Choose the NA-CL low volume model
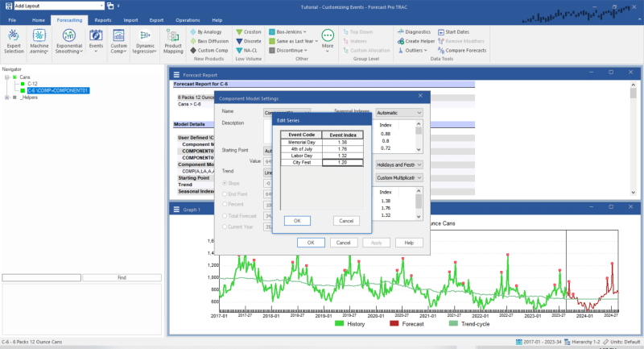This screenshot has height=349, width=644. (x=247, y=50)
